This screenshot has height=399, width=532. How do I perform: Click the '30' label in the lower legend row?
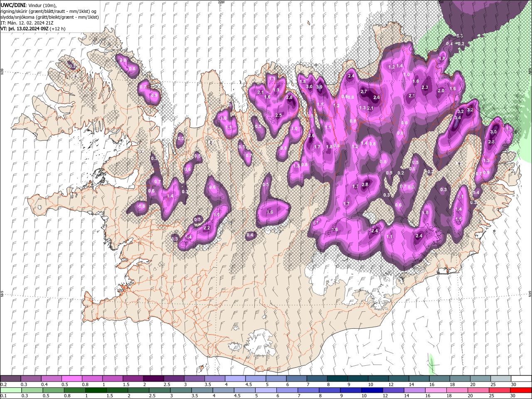pos(513,396)
